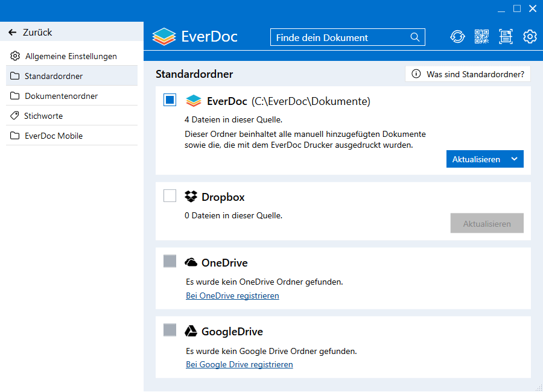The image size is (543, 392).
Task: Click the Finde dein Dokument search field
Action: [341, 37]
